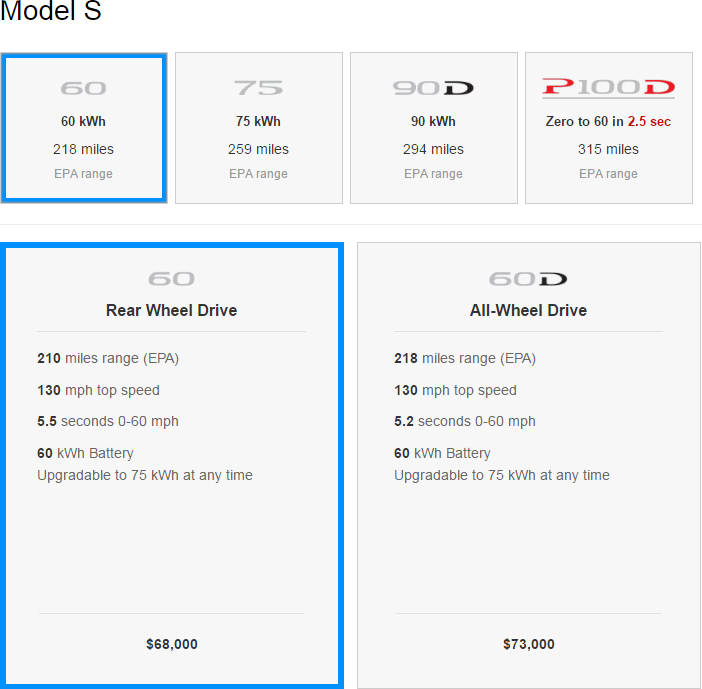
Task: Click the 60 badge logo in top row
Action: point(83,88)
